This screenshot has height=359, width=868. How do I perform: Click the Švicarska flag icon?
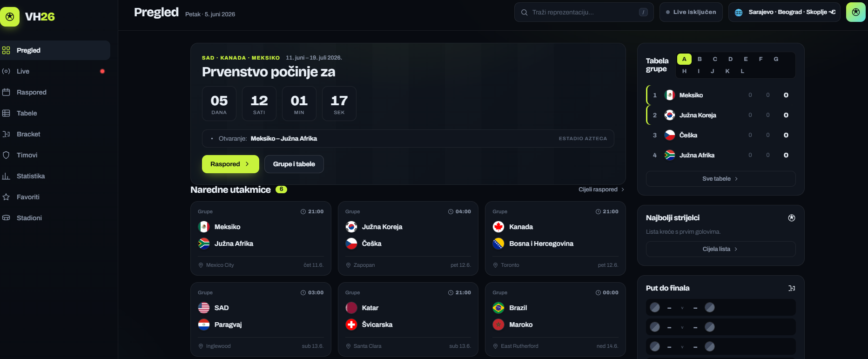pyautogui.click(x=351, y=325)
